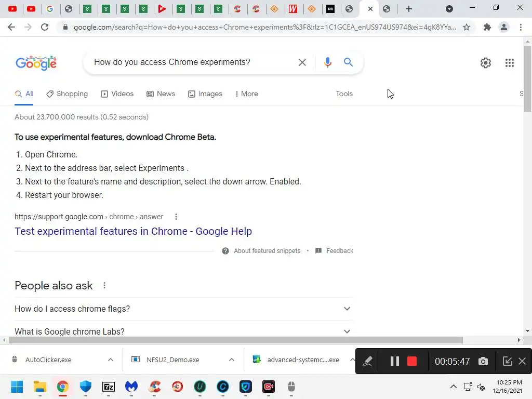Start voice search with microphone icon
Screen dimensions: 532x399
click(327, 62)
